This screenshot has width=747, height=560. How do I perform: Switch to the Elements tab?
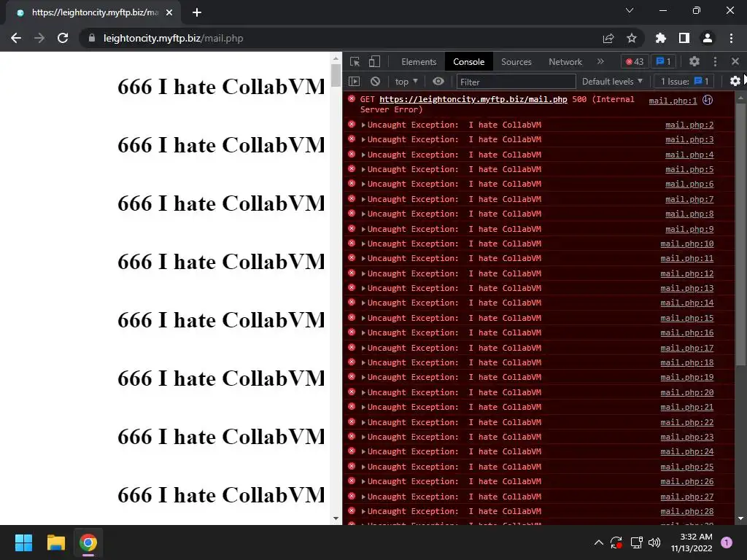[419, 62]
